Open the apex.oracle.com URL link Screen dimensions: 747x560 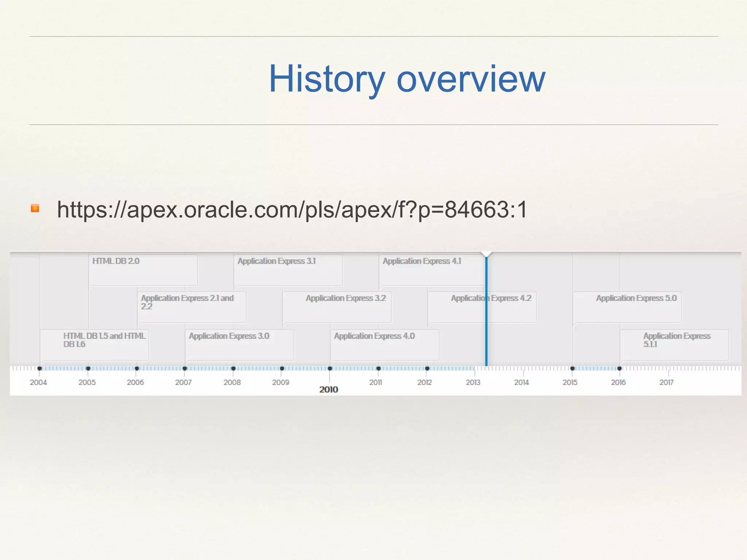click(292, 210)
